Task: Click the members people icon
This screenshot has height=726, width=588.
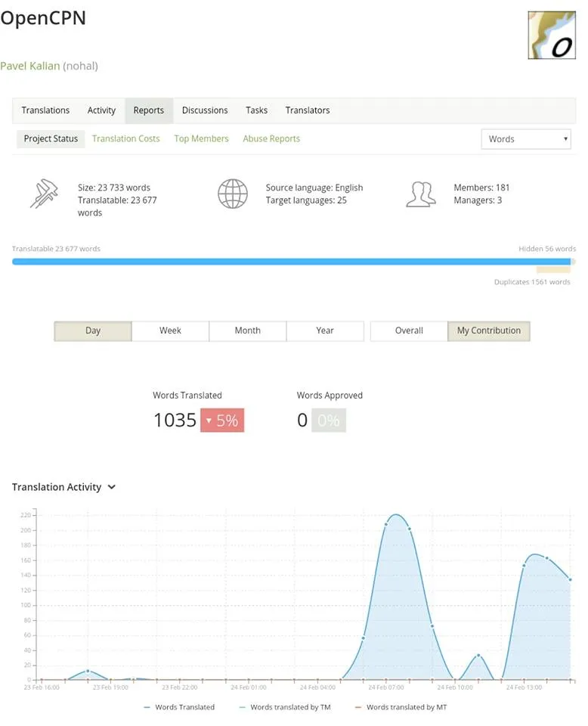Action: click(x=421, y=194)
